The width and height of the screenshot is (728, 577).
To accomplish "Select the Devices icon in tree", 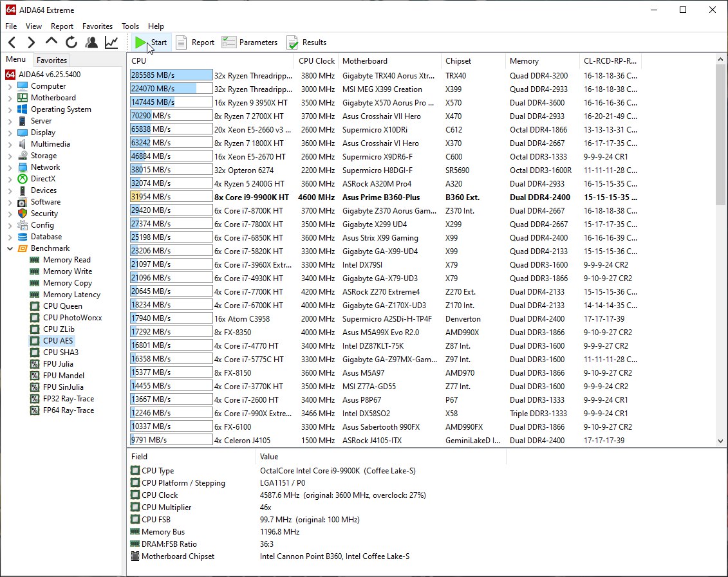I will [x=23, y=190].
